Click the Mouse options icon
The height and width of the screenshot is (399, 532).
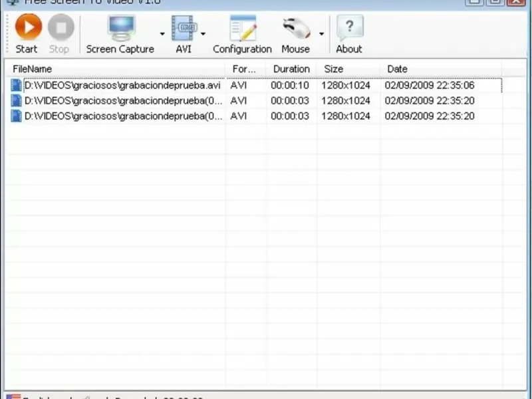297,29
